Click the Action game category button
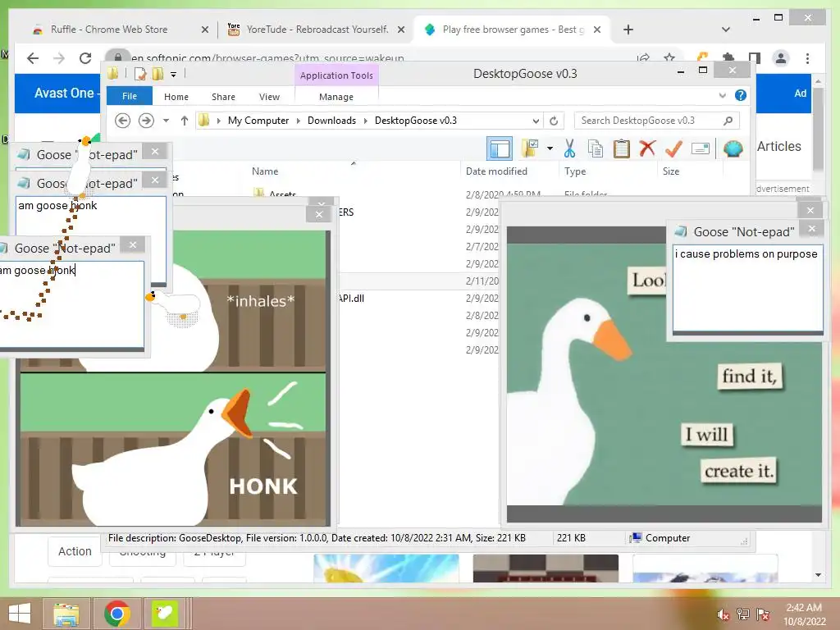This screenshot has height=630, width=840. (x=75, y=551)
